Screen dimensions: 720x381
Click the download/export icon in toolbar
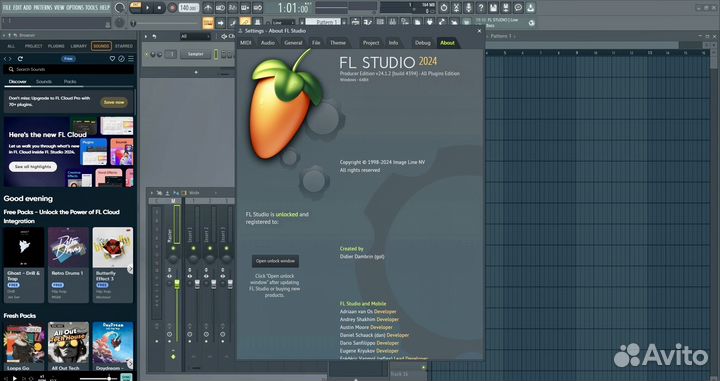click(x=530, y=8)
